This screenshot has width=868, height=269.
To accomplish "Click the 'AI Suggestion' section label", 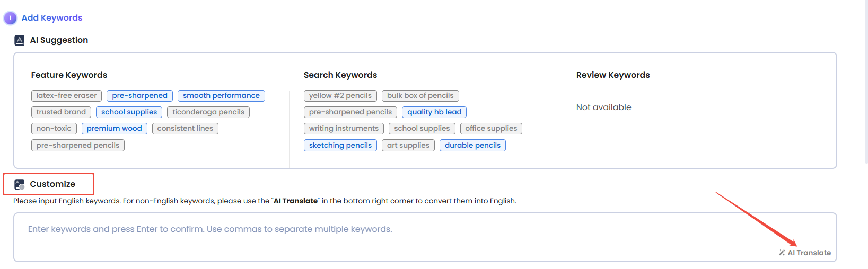I will (x=59, y=40).
